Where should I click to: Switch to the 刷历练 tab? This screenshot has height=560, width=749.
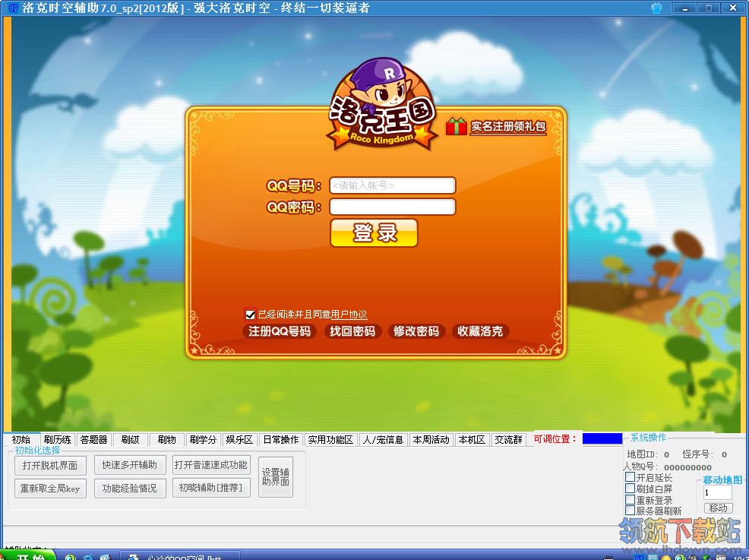(57, 439)
